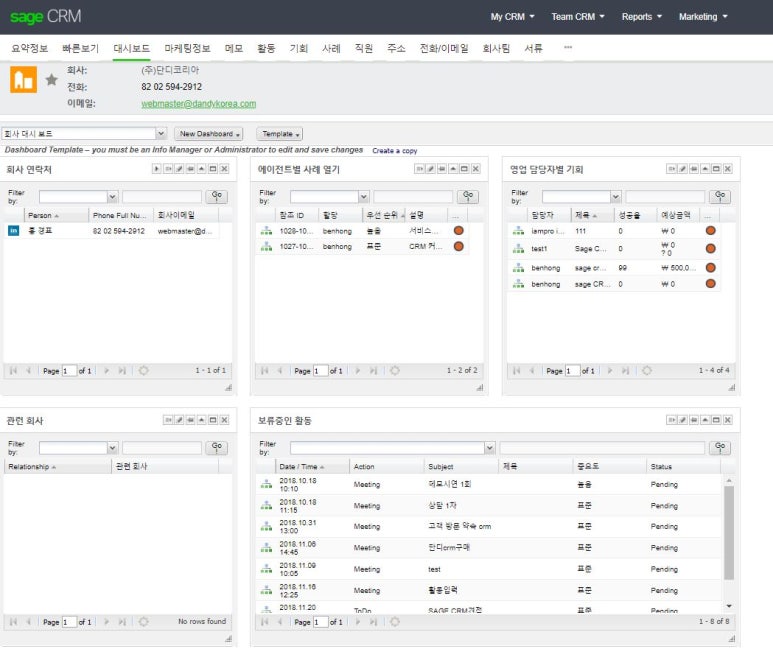773x660 pixels.
Task: Switch to the 요약정보 tab
Action: point(30,48)
